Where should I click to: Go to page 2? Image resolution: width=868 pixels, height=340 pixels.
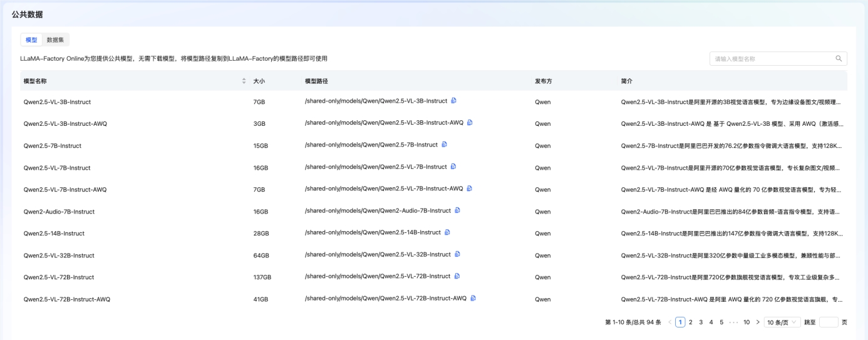pyautogui.click(x=691, y=322)
